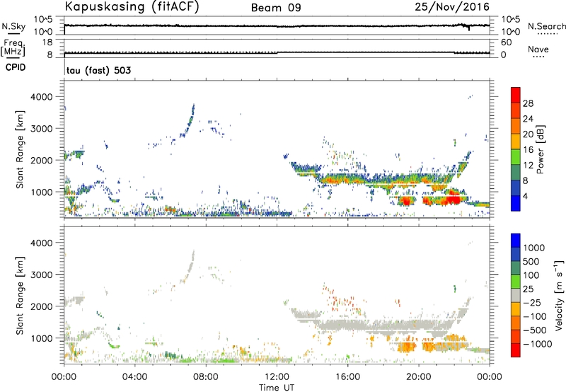Screen dimensions: 566x392
Task: Click velocity colorbar tick '1000'
Action: (x=533, y=248)
